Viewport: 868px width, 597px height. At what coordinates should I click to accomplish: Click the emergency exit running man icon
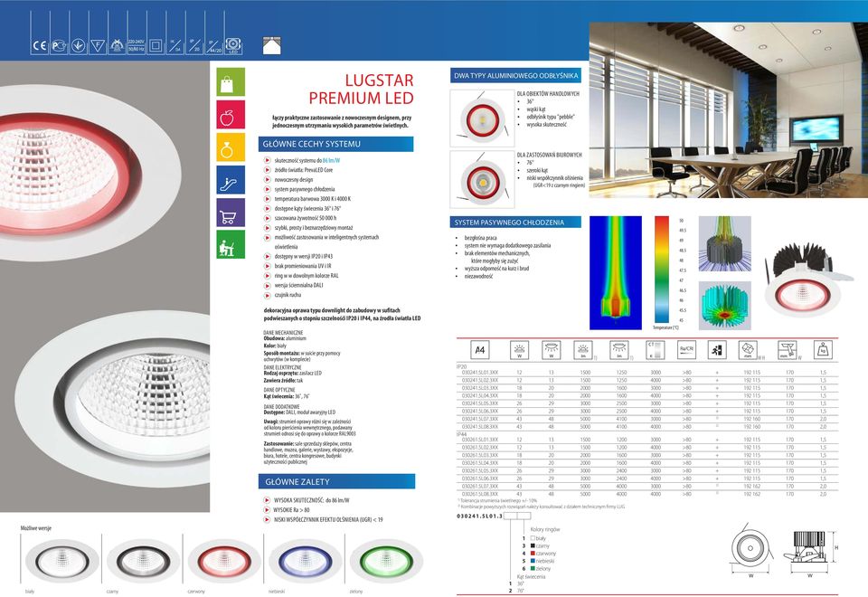pos(717,350)
